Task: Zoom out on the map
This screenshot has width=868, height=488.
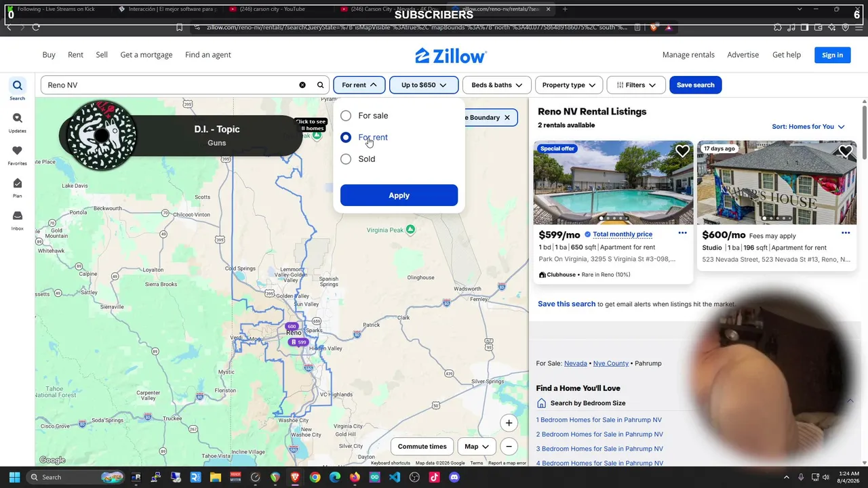Action: [x=509, y=446]
